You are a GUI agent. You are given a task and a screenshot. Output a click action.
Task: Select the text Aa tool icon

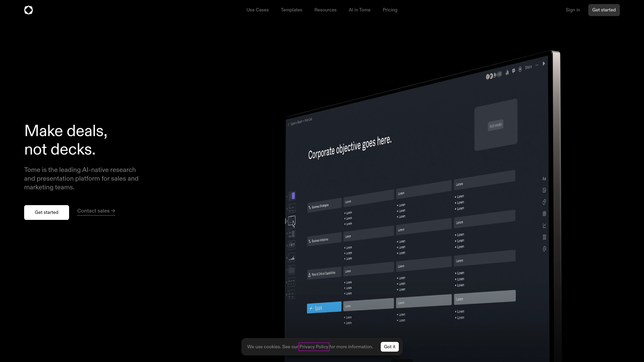click(x=544, y=179)
